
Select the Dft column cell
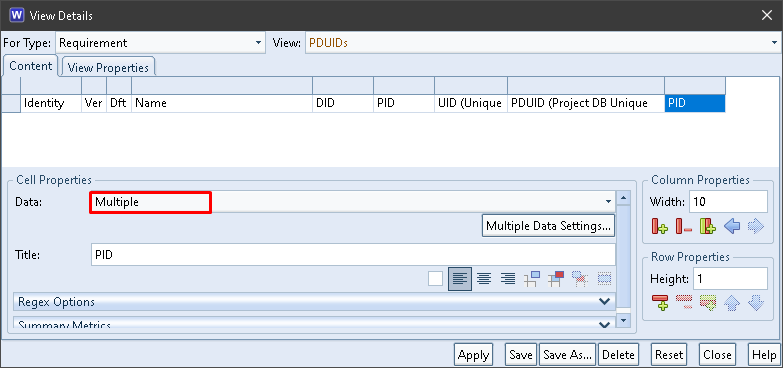[x=119, y=103]
